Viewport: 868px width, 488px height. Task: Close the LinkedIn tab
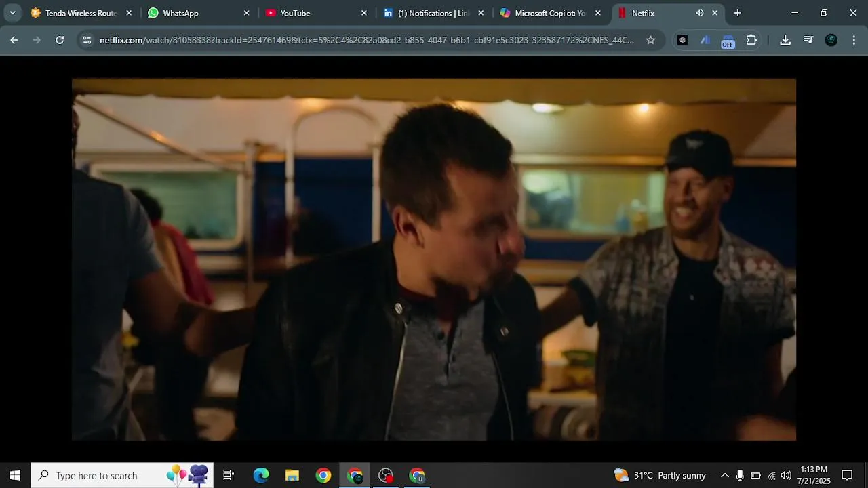[481, 13]
